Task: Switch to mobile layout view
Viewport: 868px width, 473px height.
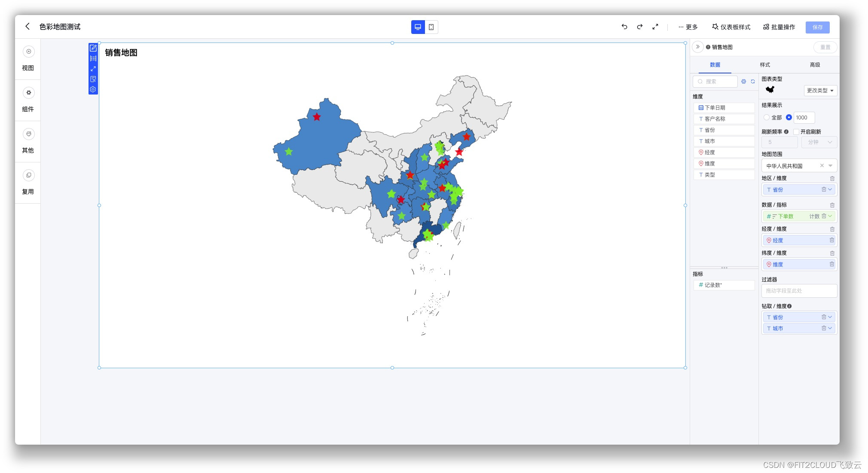Action: tap(431, 27)
